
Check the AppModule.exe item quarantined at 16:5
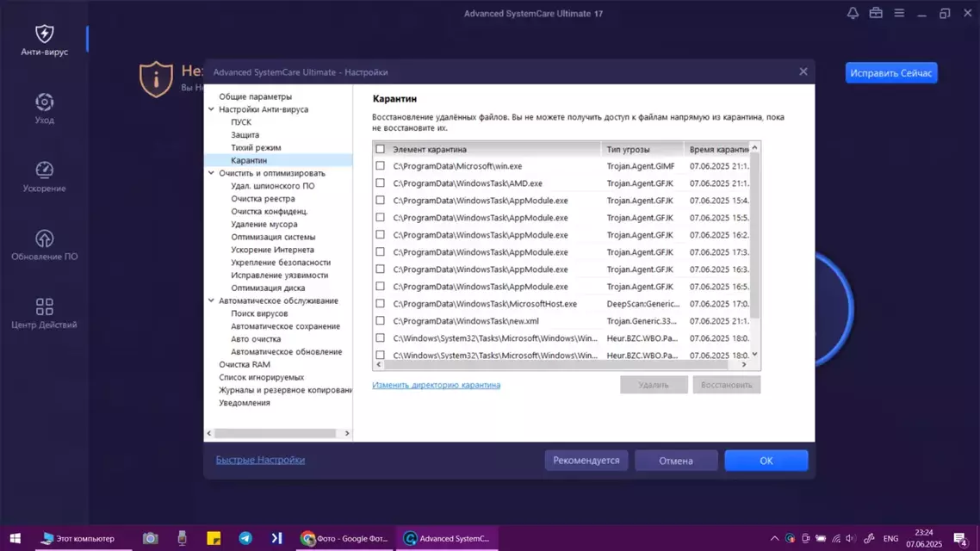[380, 286]
